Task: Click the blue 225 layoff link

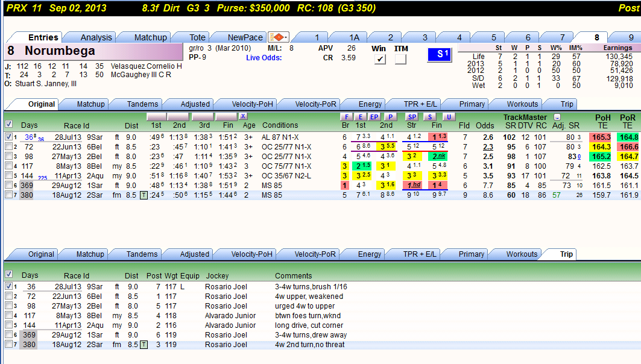Action: pyautogui.click(x=43, y=178)
